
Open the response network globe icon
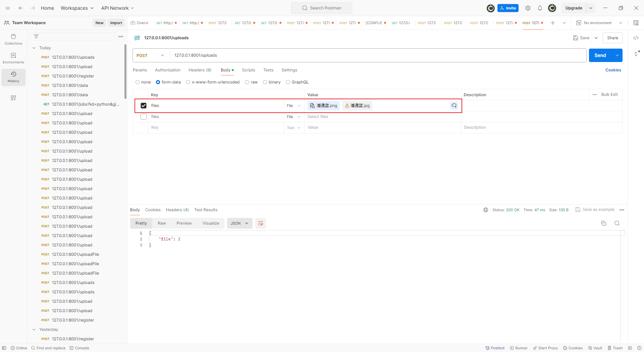pos(486,210)
